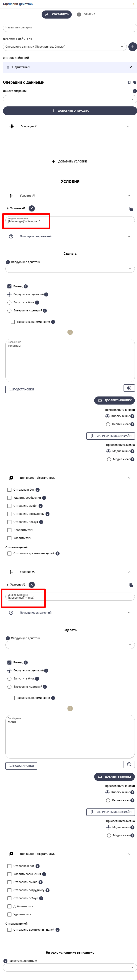Image resolution: width=137 pixels, height=980 pixels.
Task: Click the copy icon beside Операции с данными
Action: tap(129, 82)
